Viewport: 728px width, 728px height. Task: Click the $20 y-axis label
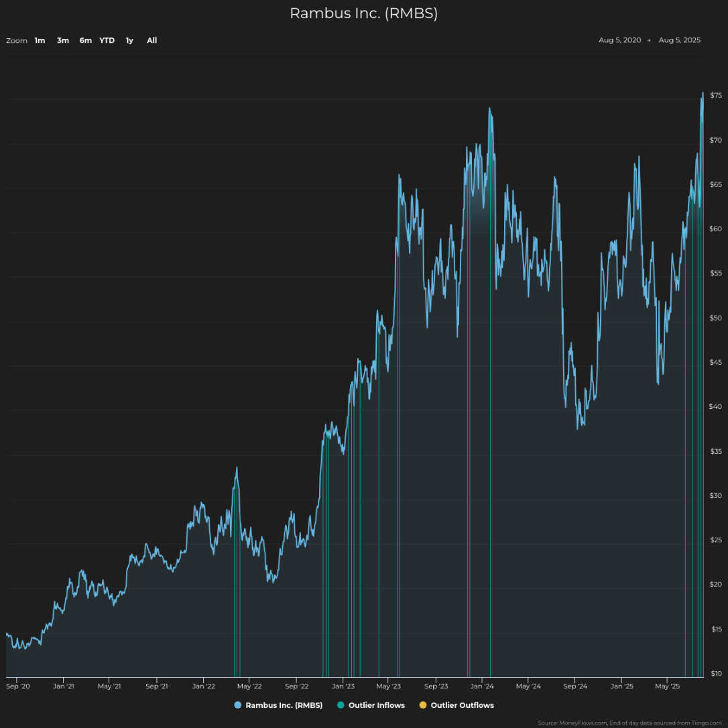tap(716, 585)
